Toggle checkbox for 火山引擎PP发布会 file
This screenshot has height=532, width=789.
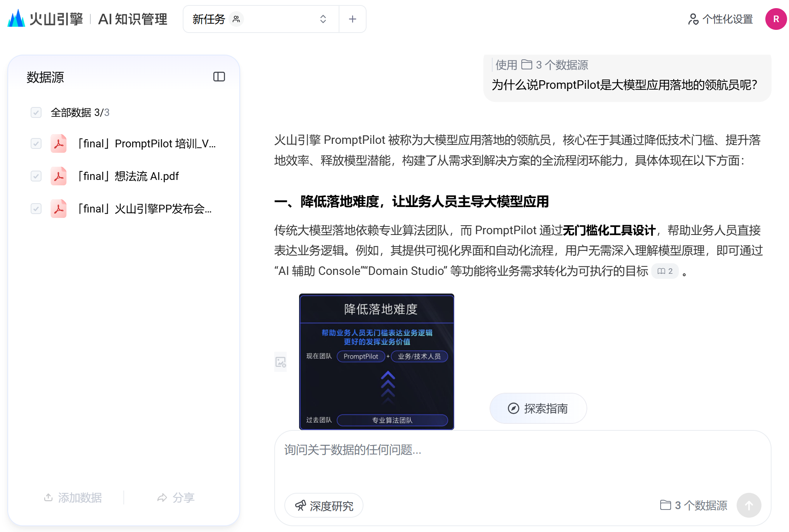36,209
